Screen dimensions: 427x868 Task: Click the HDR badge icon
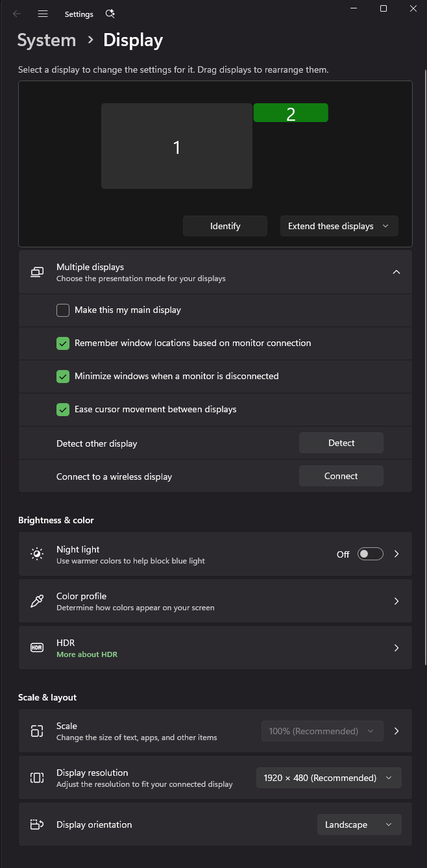point(37,648)
